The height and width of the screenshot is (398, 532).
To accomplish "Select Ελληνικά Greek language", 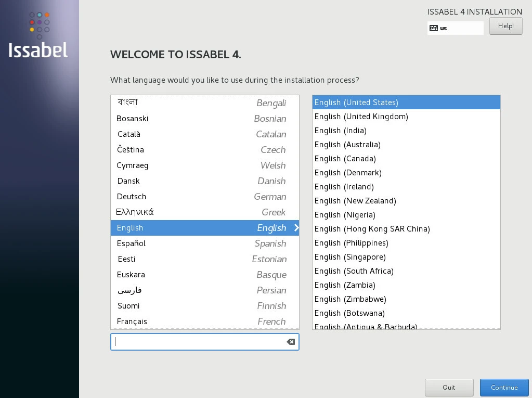I will tap(204, 212).
